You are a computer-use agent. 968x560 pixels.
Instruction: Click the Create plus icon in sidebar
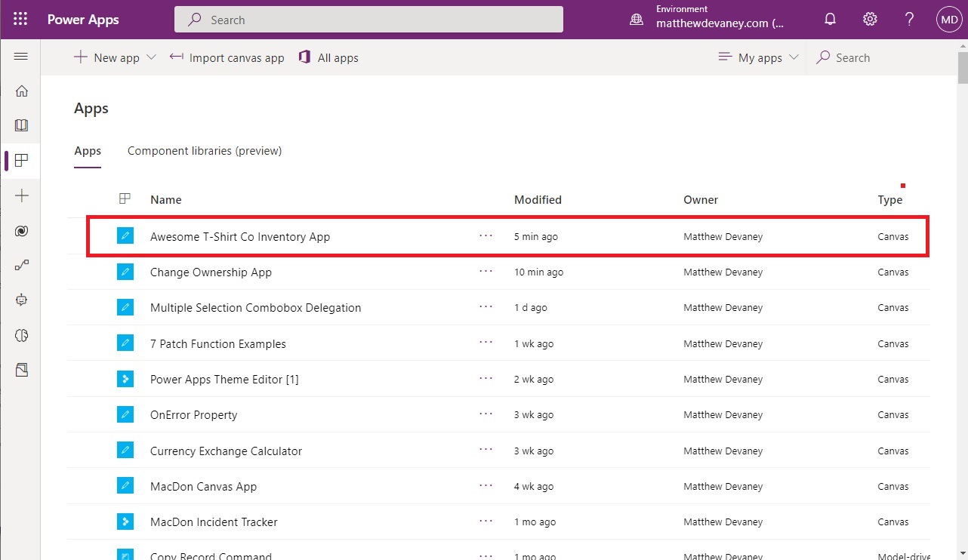pos(20,195)
